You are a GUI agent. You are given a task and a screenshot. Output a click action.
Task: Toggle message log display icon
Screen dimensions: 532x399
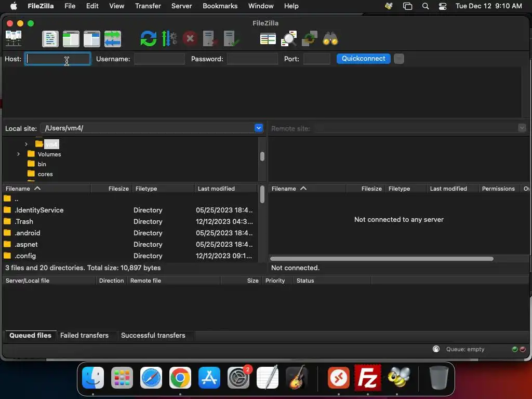50,38
